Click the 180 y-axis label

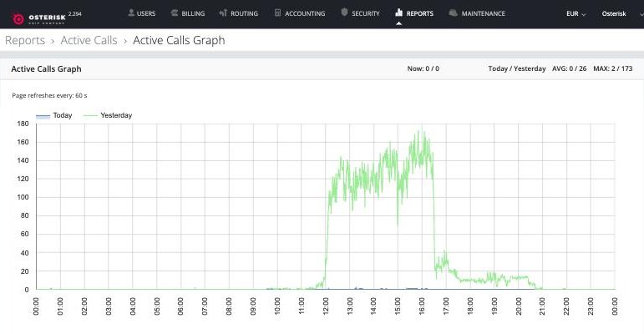(23, 124)
